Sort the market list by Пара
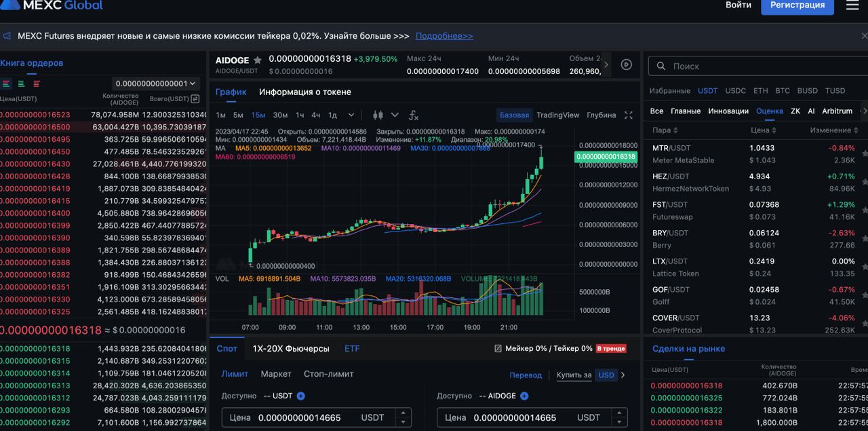Viewport: 868px width, 431px height. [665, 130]
